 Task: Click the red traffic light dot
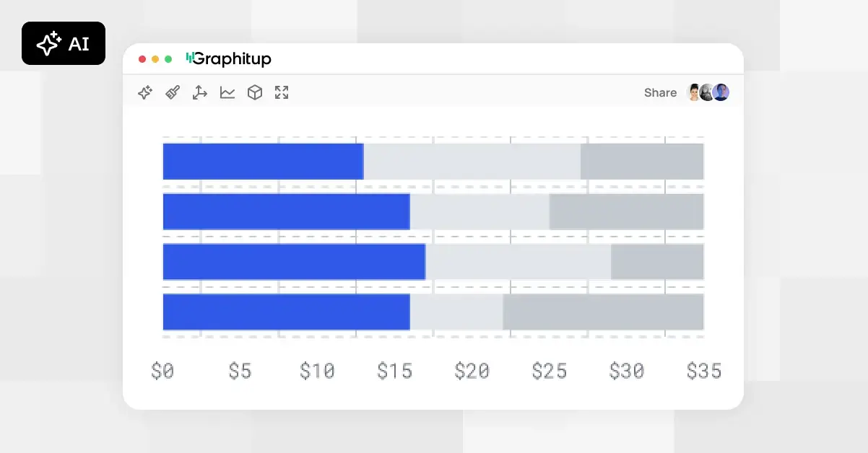coord(142,58)
